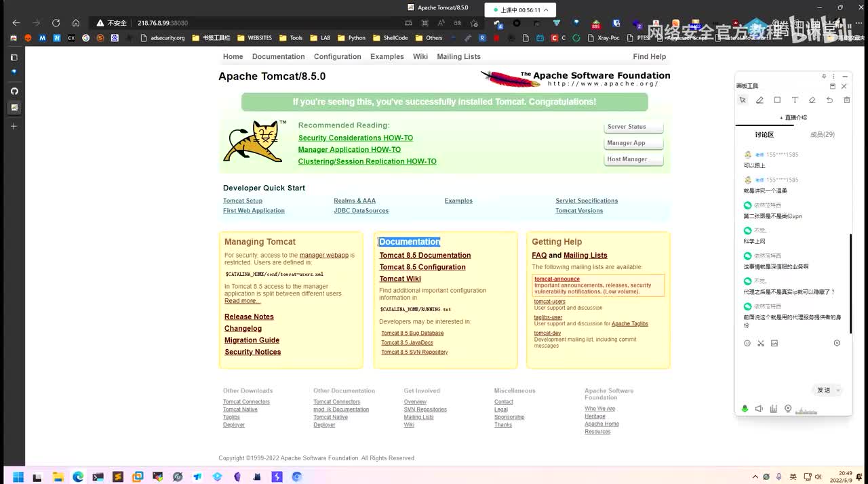Screen dimensions: 868x484
Task: Toggle the green microphone icon
Action: pos(745,409)
